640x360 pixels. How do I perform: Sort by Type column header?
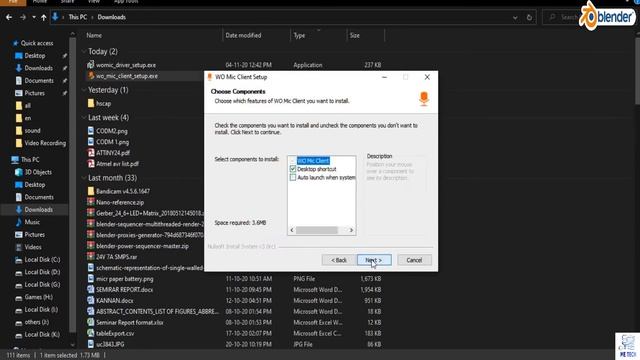coord(299,36)
